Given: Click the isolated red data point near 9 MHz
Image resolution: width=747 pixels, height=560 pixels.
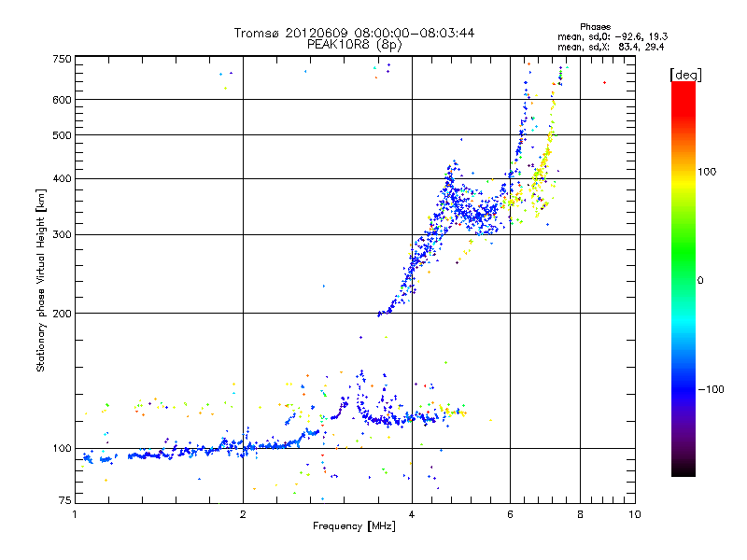Looking at the screenshot, I should tap(604, 82).
